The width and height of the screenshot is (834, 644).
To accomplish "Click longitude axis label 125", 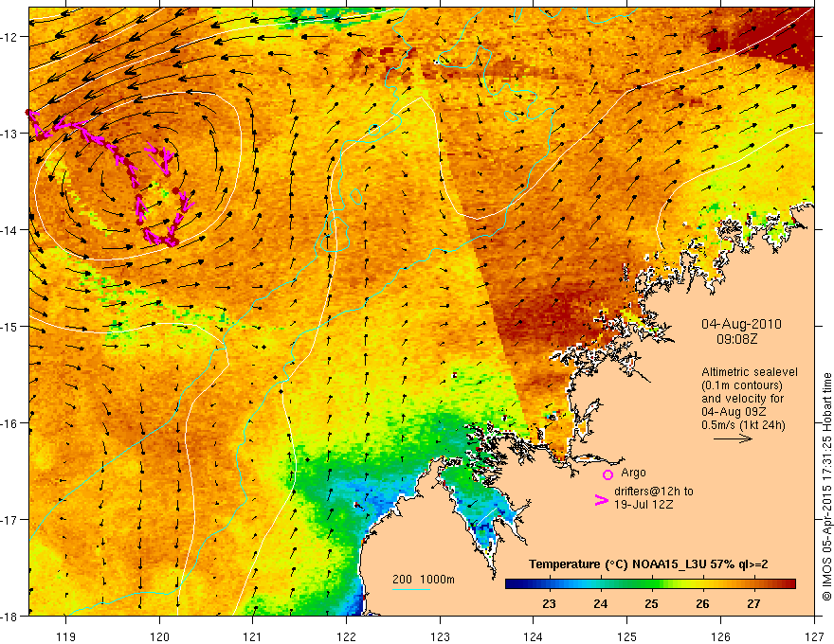I will [x=627, y=636].
